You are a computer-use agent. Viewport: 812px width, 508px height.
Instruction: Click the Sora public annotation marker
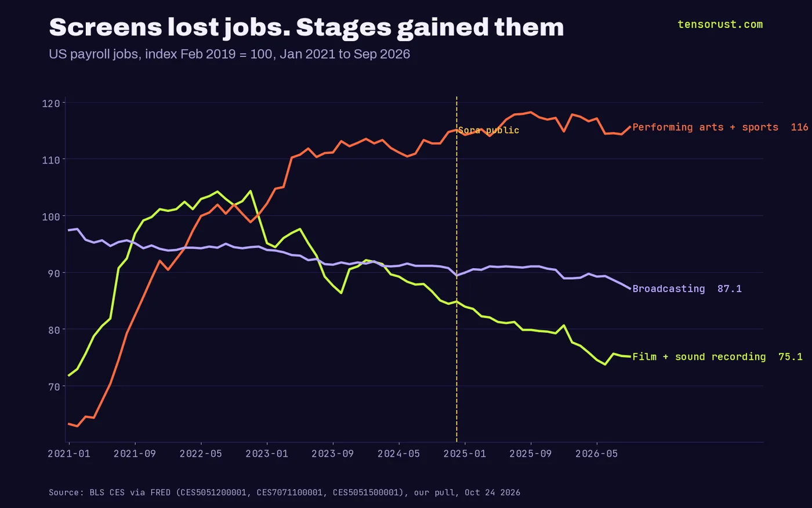click(x=488, y=130)
